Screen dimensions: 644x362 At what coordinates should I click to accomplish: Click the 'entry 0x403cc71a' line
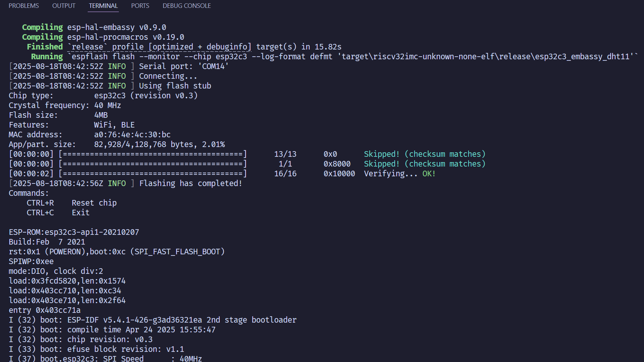tap(45, 310)
